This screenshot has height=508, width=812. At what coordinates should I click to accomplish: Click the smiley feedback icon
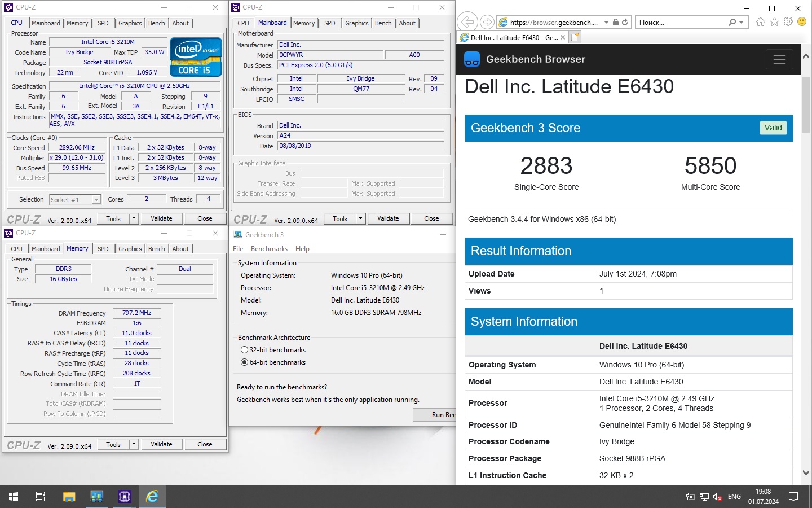(x=802, y=22)
